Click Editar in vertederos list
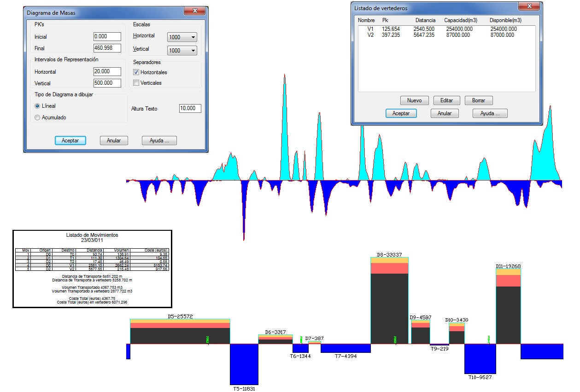 click(446, 100)
